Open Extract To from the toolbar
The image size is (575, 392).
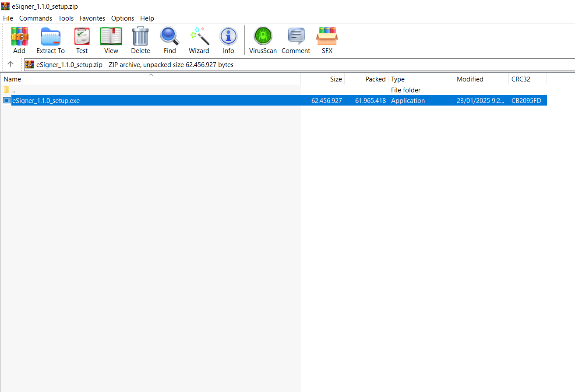[x=50, y=40]
